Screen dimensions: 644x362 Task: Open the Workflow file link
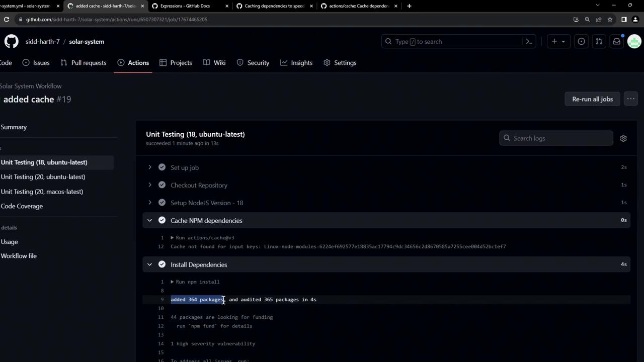click(x=19, y=256)
